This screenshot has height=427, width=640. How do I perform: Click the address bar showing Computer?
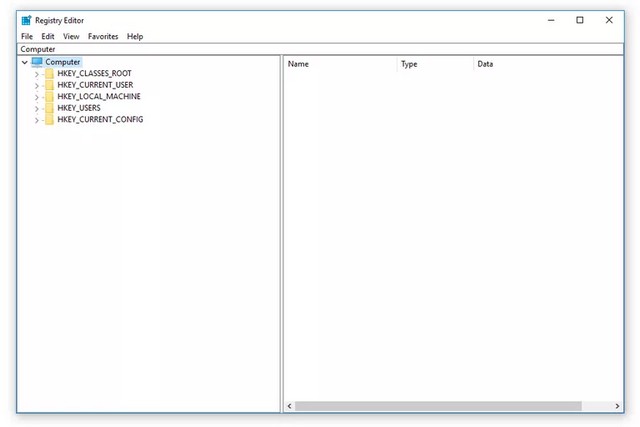click(320, 49)
